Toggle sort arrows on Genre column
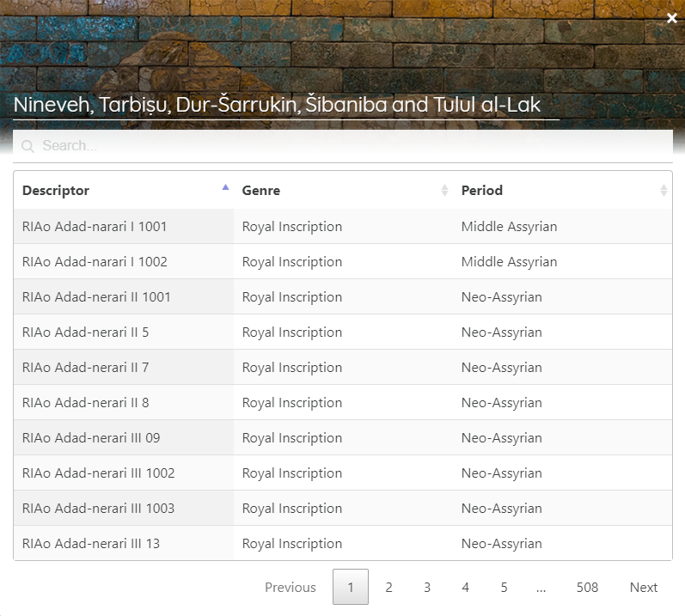Viewport: 685px width, 616px height. tap(444, 191)
